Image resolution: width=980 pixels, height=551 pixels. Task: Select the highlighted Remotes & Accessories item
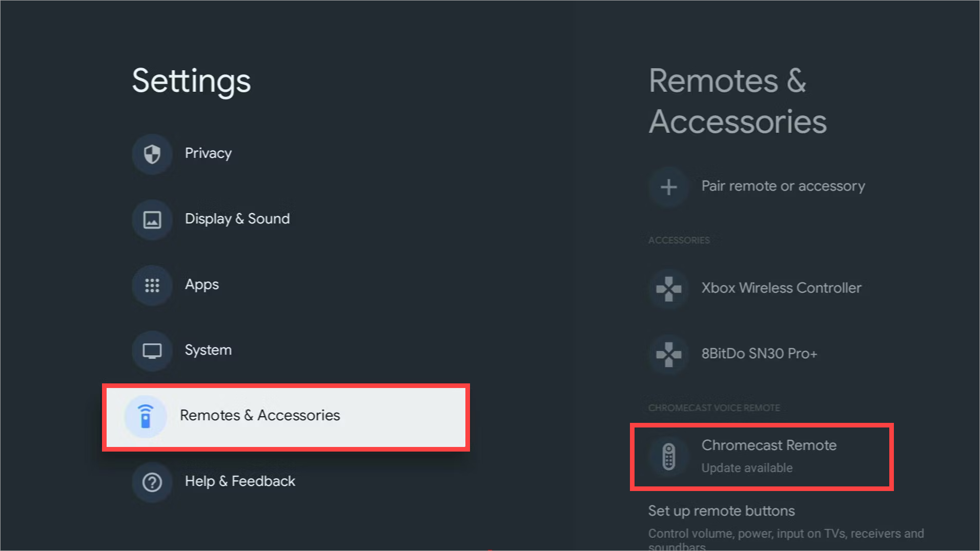(260, 416)
